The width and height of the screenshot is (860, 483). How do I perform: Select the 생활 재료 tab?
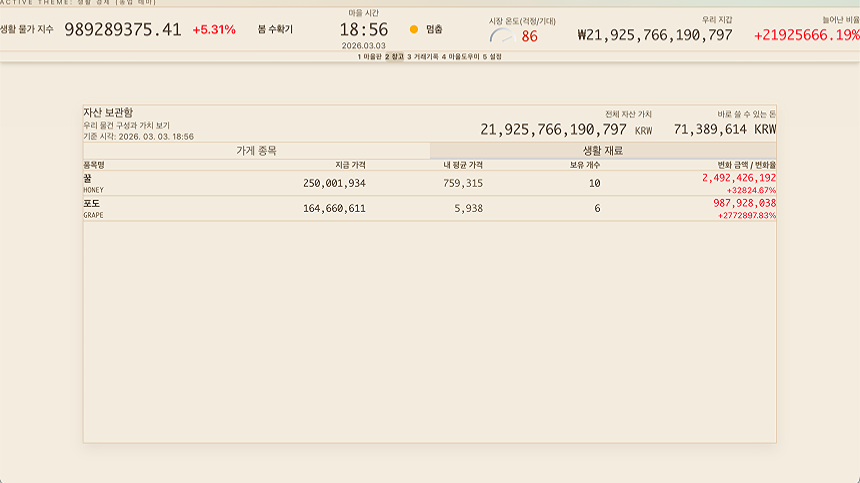tap(603, 151)
